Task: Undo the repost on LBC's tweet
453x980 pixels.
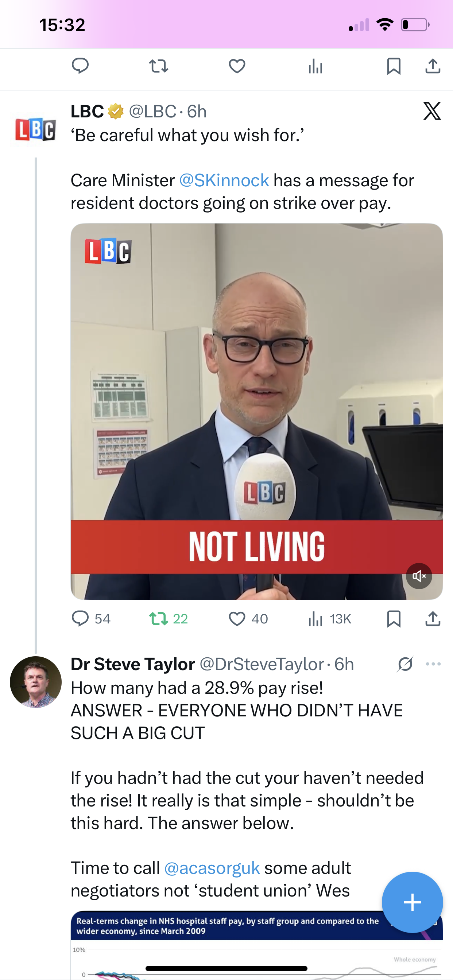Action: click(x=159, y=619)
